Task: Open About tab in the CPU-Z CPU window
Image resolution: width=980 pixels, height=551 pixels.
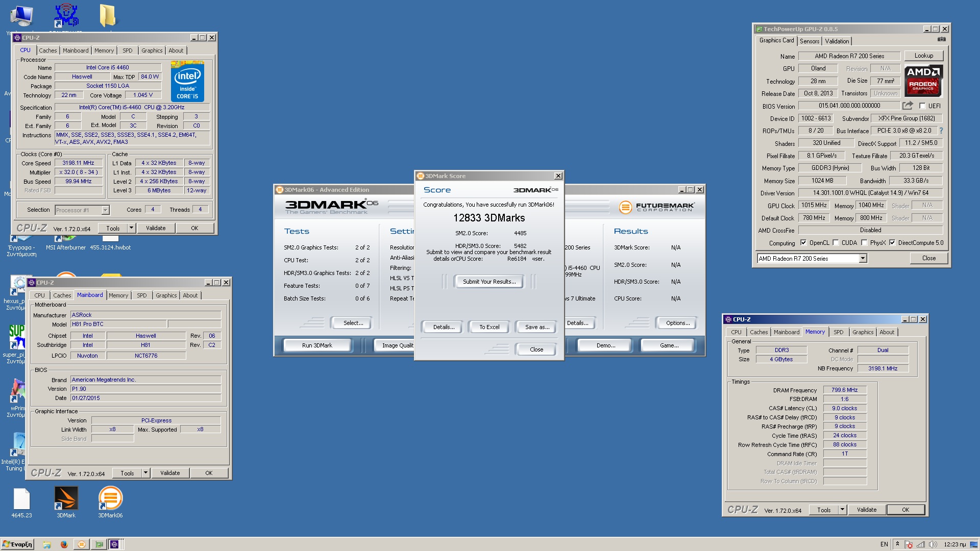Action: click(176, 51)
